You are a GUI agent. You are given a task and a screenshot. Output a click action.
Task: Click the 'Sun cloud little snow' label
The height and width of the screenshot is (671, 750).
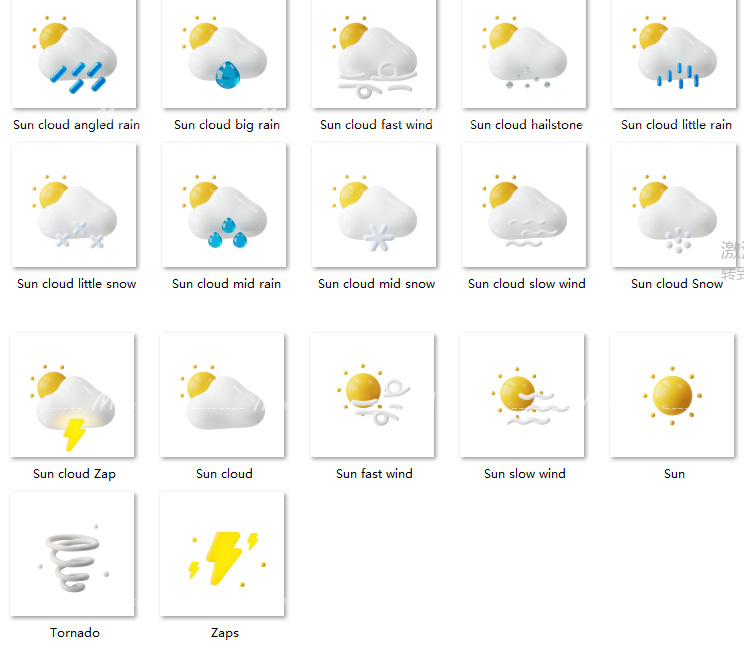point(77,284)
